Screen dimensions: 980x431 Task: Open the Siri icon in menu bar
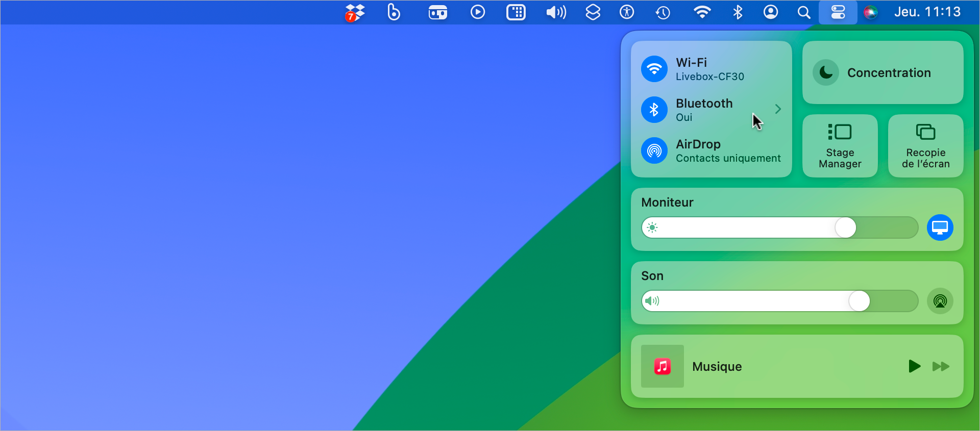(871, 12)
